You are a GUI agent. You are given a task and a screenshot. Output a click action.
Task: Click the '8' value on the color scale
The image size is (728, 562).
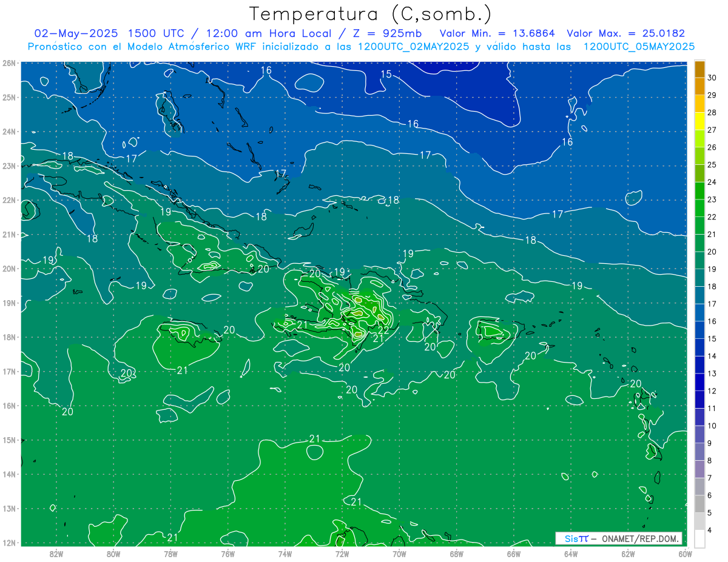710,461
